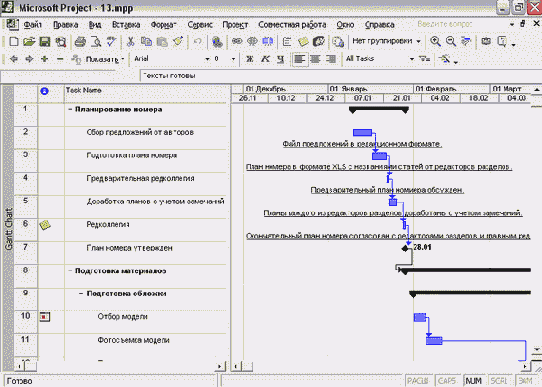
Task: Click the Undo arrow icon
Action: tap(197, 42)
